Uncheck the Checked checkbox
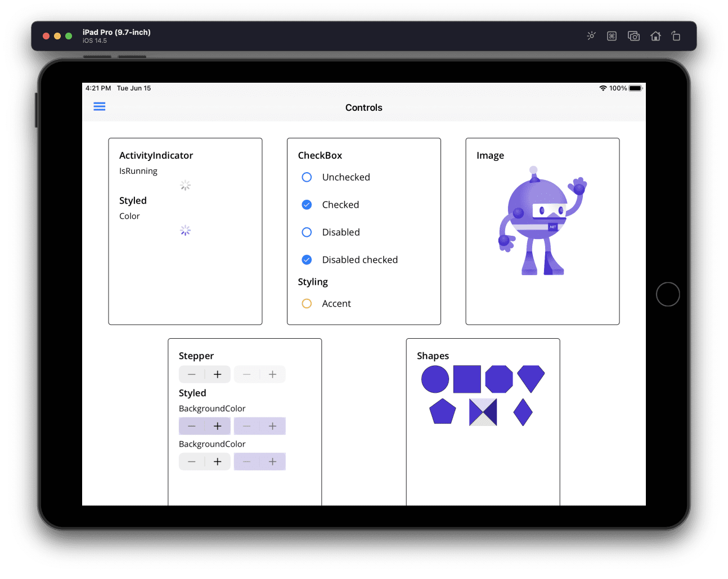This screenshot has height=579, width=728. tap(307, 205)
